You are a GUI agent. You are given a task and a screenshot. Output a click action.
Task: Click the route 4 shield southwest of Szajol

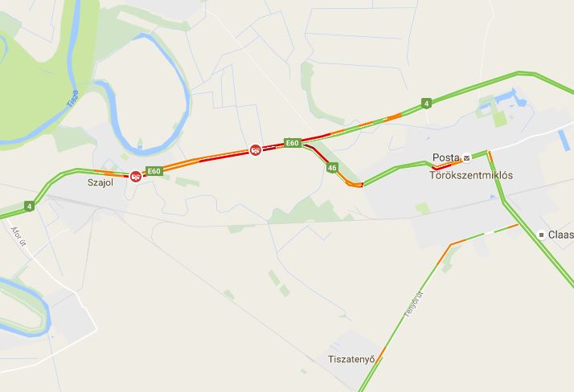(30, 206)
